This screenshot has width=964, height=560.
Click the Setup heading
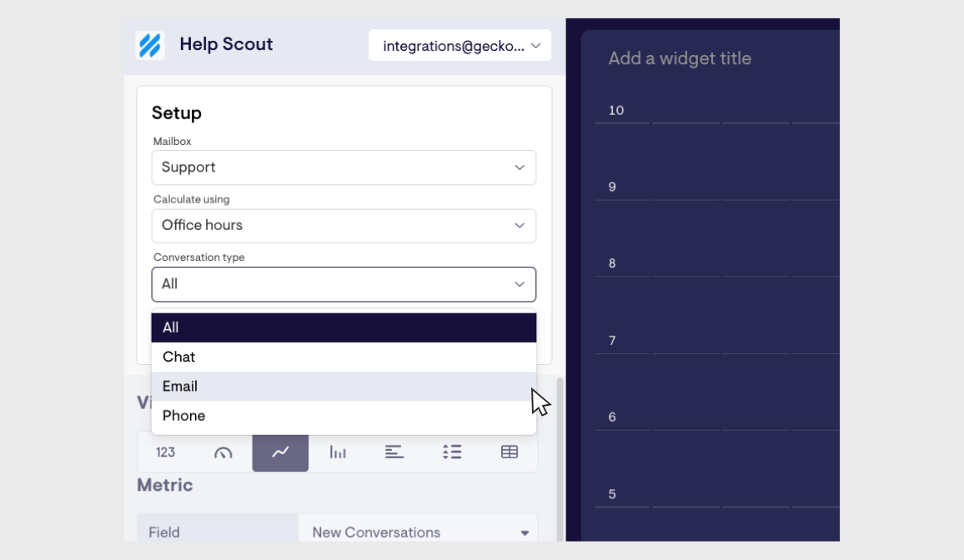(177, 113)
